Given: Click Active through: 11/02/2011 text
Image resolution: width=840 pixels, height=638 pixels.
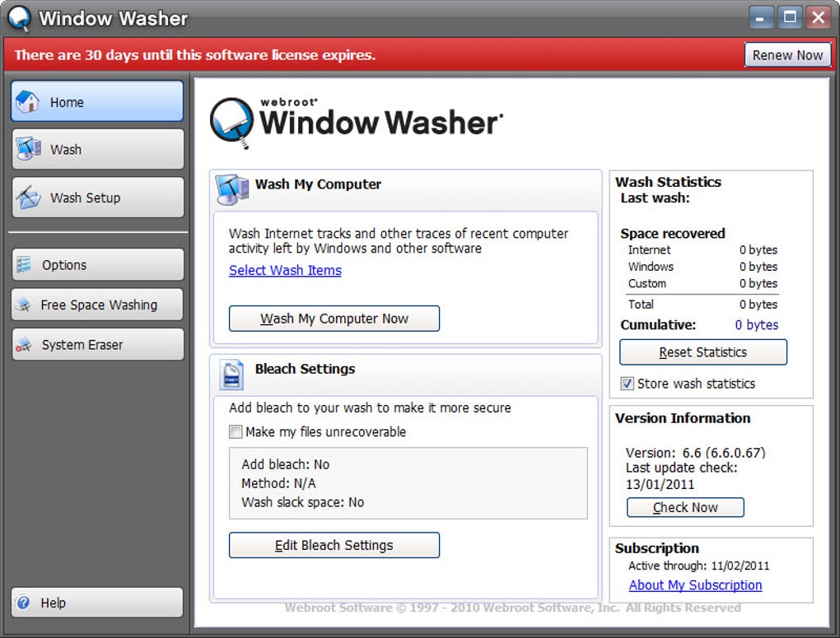Looking at the screenshot, I should pos(698,566).
